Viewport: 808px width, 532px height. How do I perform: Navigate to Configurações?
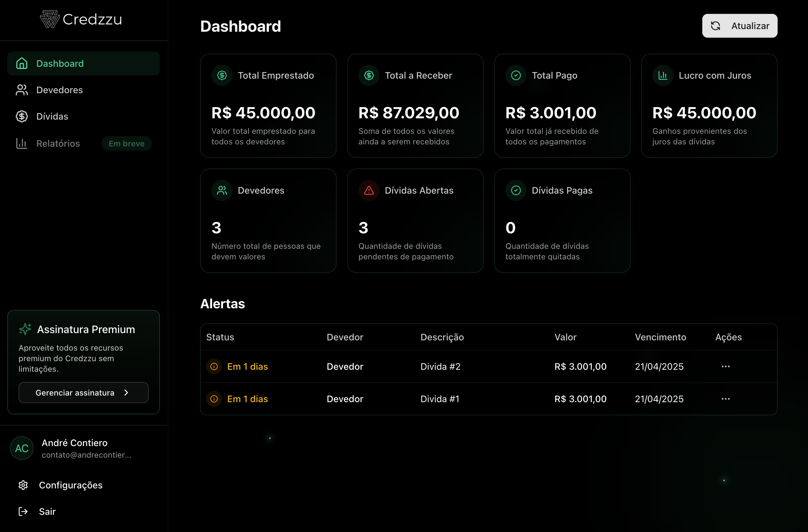[x=71, y=485]
